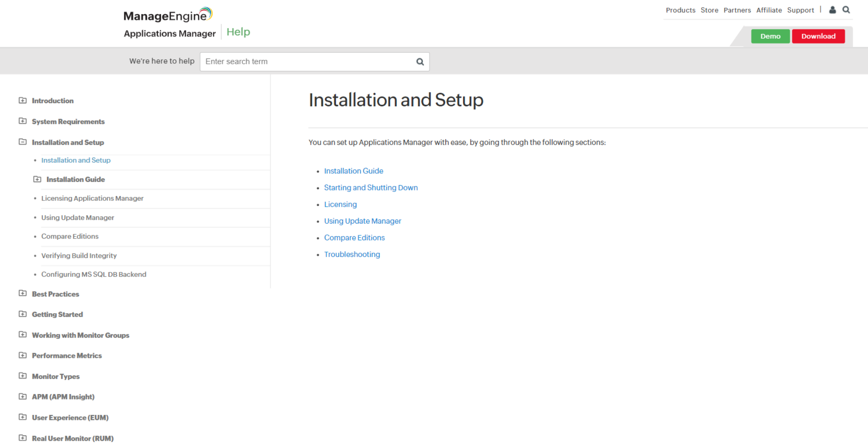The image size is (868, 448).
Task: Select the APM (APM Insight) sidebar label
Action: [x=63, y=397]
